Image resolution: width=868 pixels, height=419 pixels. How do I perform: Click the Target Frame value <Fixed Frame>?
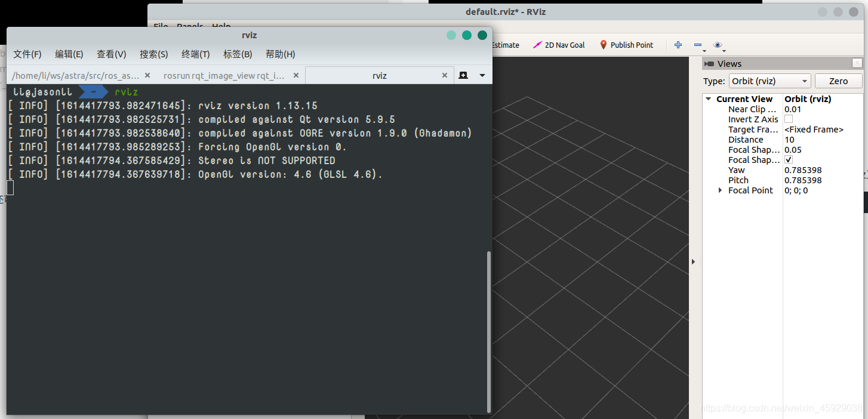click(814, 130)
